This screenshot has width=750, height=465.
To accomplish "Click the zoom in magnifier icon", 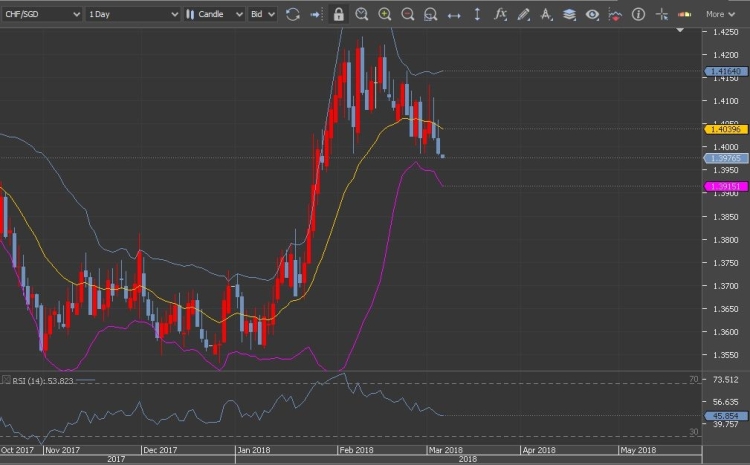I will [x=385, y=14].
